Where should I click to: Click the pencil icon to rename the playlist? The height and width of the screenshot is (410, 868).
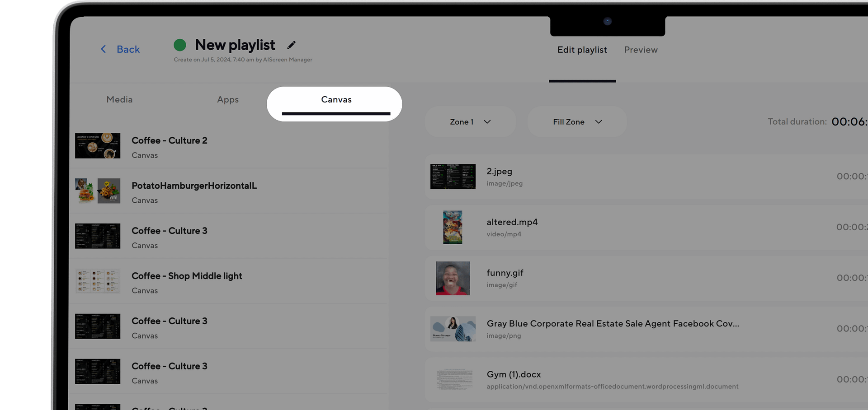292,45
